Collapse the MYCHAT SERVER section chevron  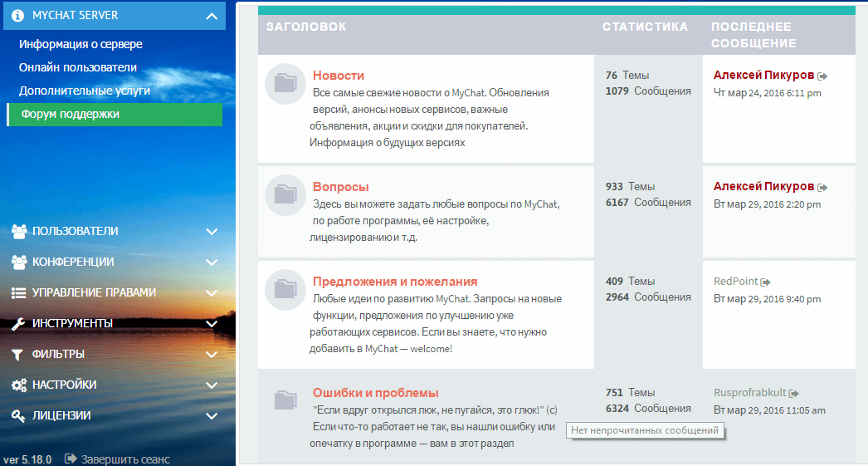click(x=212, y=16)
